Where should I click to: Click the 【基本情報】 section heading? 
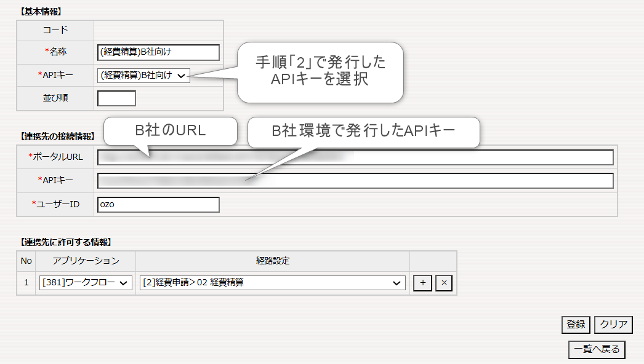[41, 12]
